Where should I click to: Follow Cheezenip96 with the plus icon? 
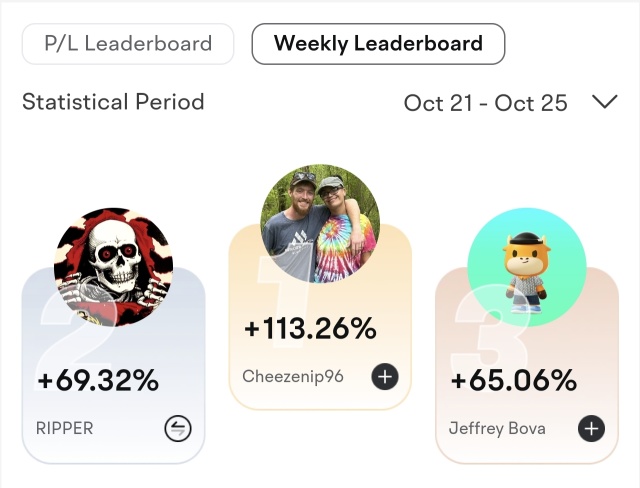click(x=385, y=377)
